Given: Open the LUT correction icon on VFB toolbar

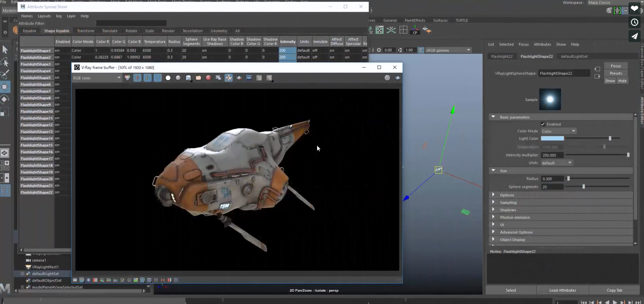Looking at the screenshot, I should [x=149, y=280].
